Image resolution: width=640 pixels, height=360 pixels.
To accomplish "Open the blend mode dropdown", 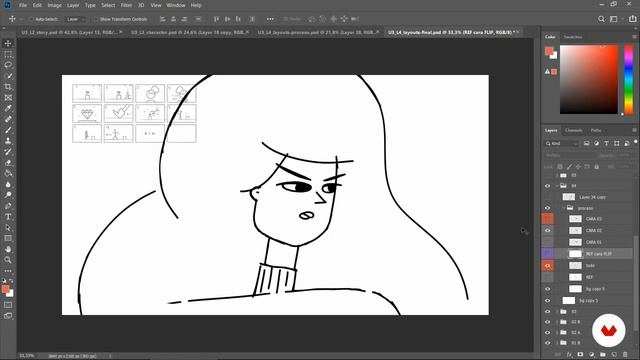I will pyautogui.click(x=569, y=156).
